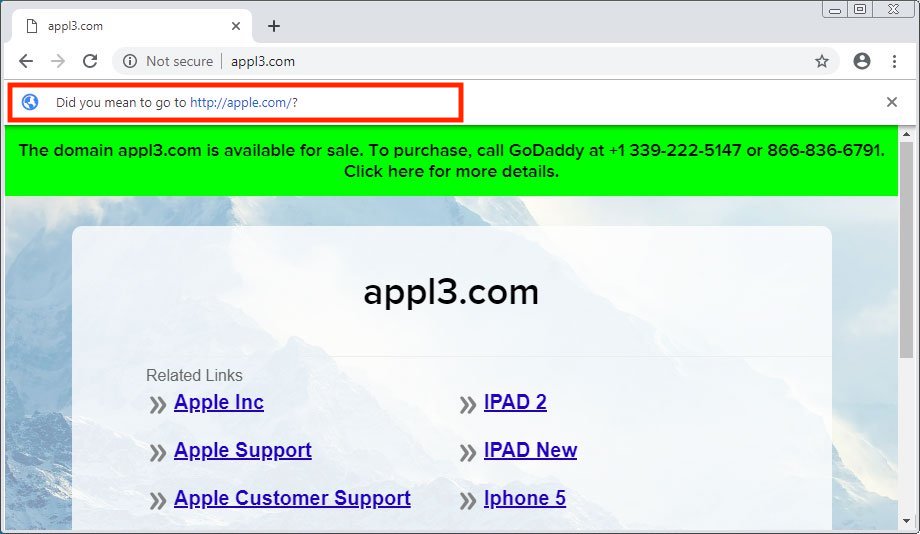Screen dimensions: 920x534
Task: Minimize the browser window
Action: click(835, 9)
